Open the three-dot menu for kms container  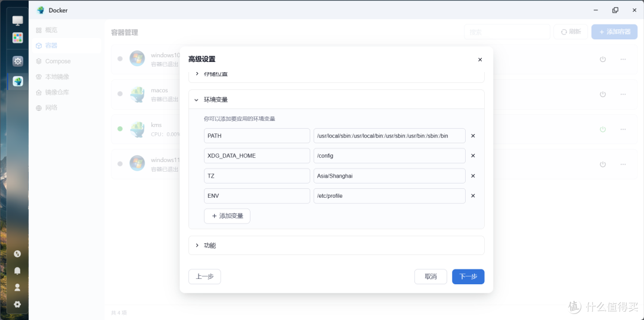tap(623, 129)
